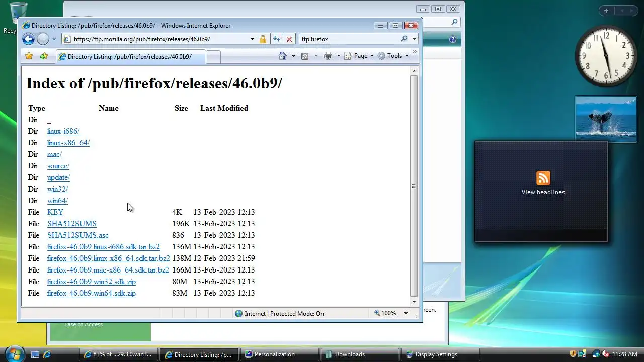Open the source/ directory link

coord(58,166)
